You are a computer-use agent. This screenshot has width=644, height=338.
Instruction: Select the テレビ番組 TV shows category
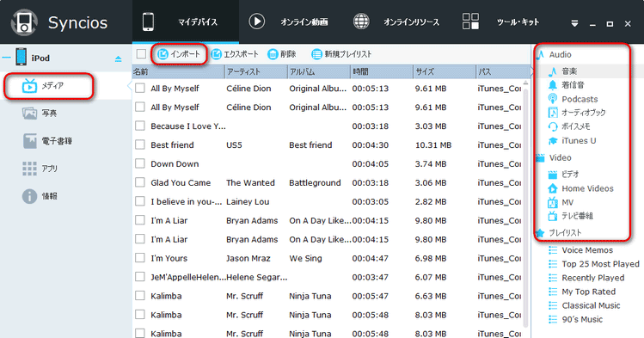[x=570, y=216]
